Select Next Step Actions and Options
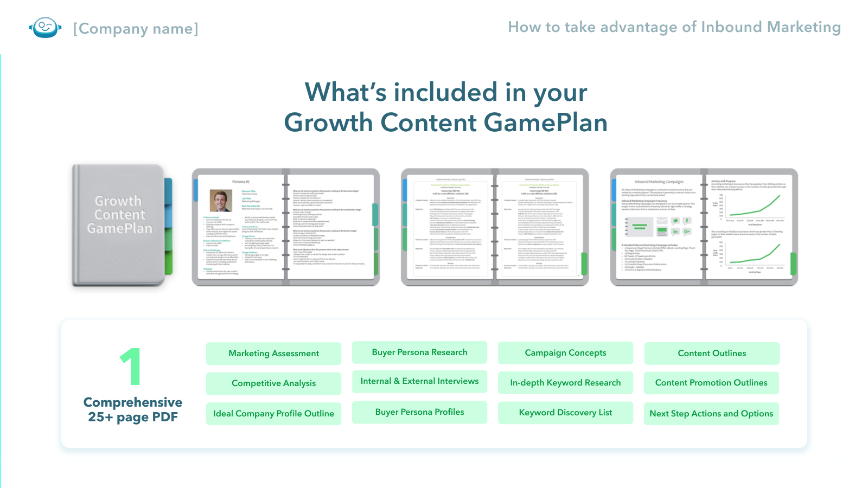The height and width of the screenshot is (488, 868). click(711, 414)
